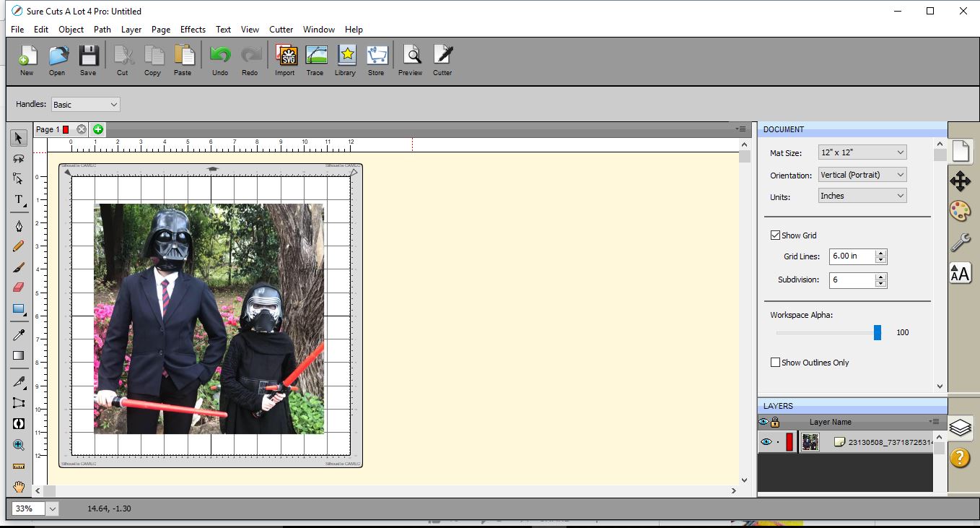Screen dimensions: 980x528
Task: Uncheck the Show Grid checkbox
Action: click(775, 235)
